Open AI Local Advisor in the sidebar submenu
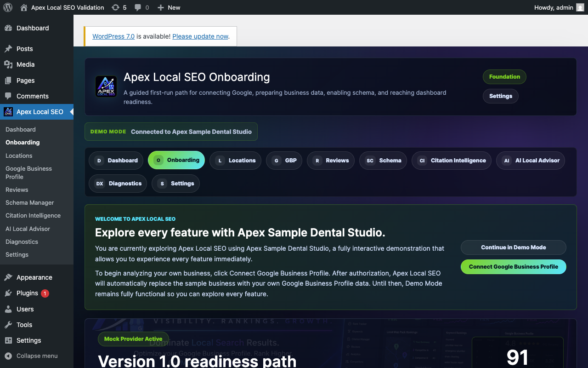The image size is (588, 368). click(x=28, y=229)
